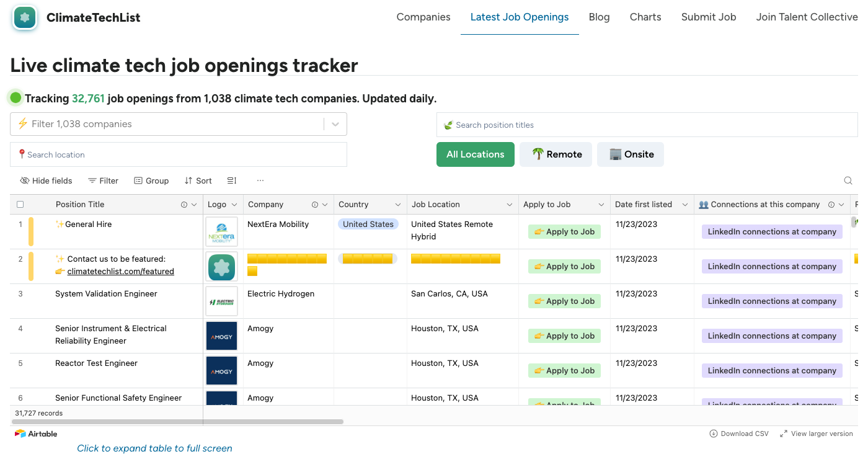This screenshot has width=868, height=454.
Task: Select the Onsite location filter
Action: tap(631, 154)
